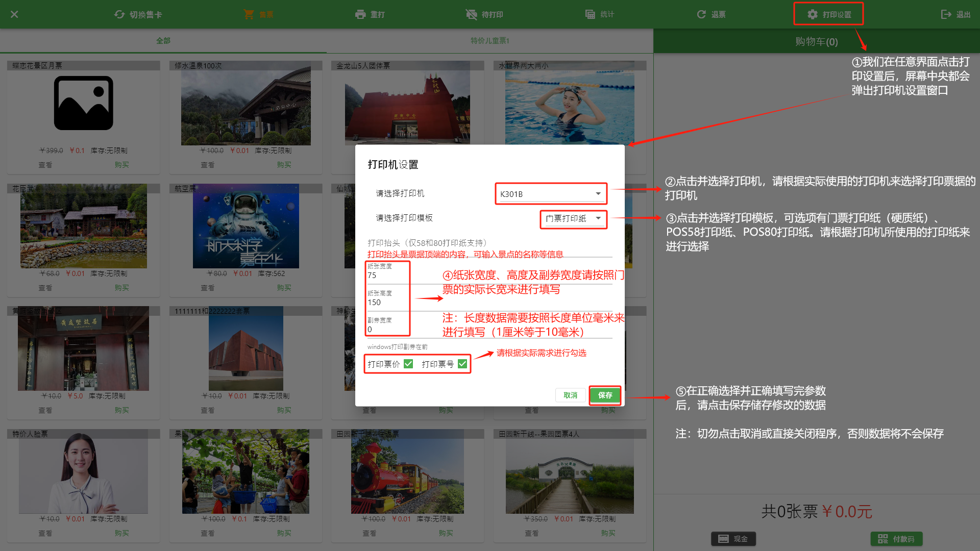Click the red brick building thumbnail of 1111111和2222222套票
Screen dimensions: 980x551
click(x=246, y=348)
